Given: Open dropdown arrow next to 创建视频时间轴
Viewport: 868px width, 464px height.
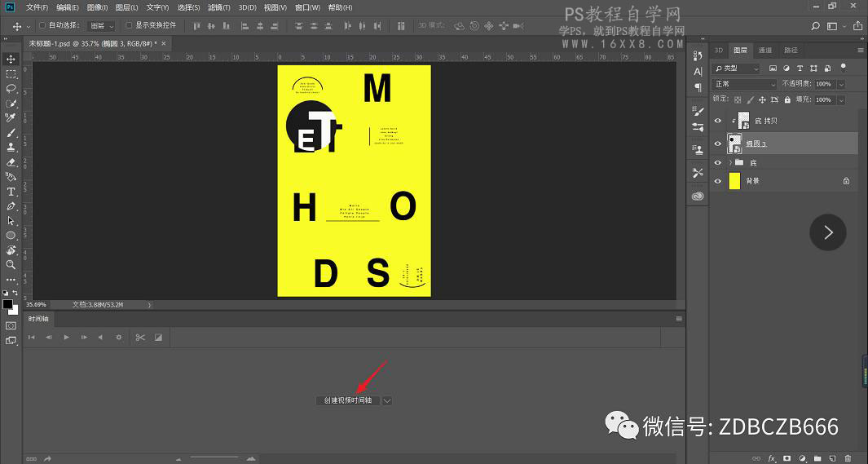Looking at the screenshot, I should coord(387,400).
